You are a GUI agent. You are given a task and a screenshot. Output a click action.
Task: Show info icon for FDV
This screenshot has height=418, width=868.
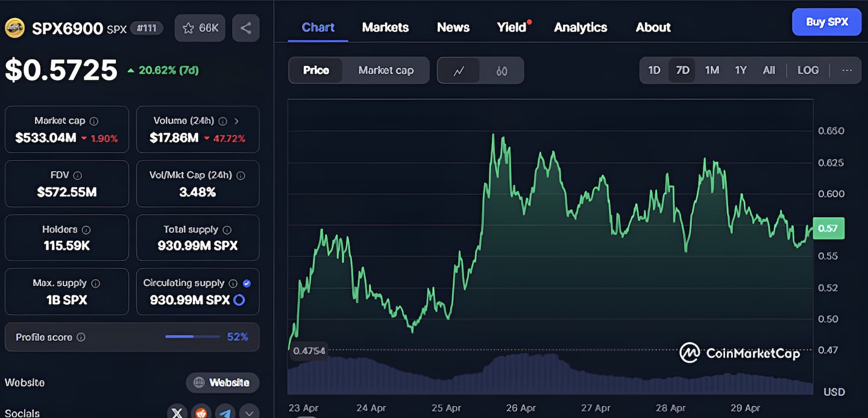(x=77, y=176)
